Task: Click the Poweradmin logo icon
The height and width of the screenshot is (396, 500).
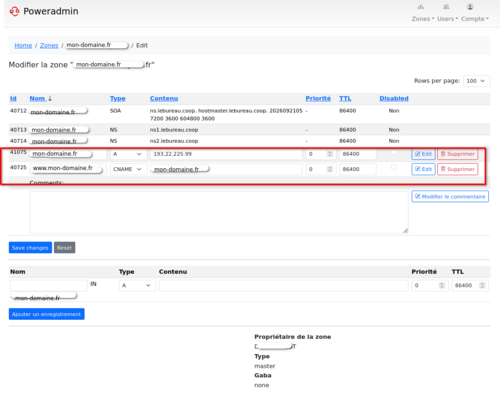Action: (14, 11)
